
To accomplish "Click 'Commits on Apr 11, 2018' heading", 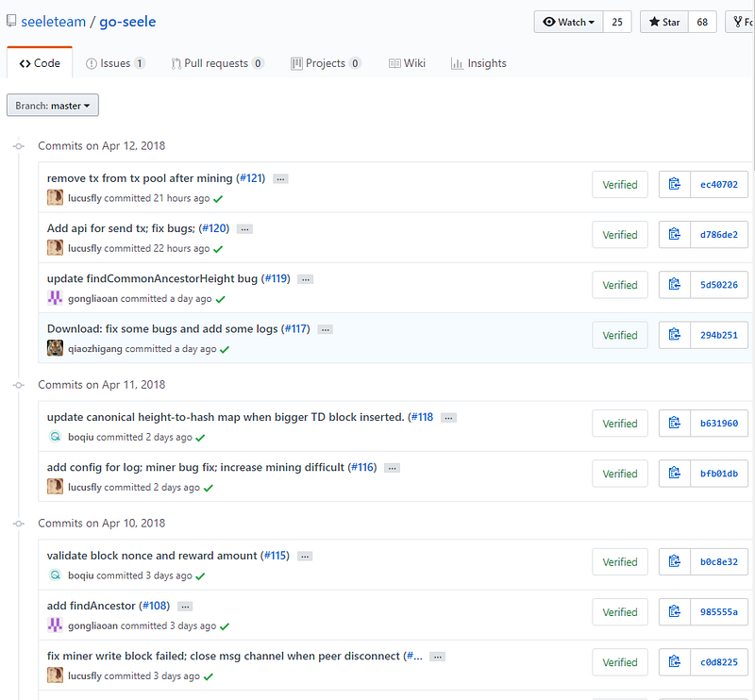I will click(x=102, y=385).
